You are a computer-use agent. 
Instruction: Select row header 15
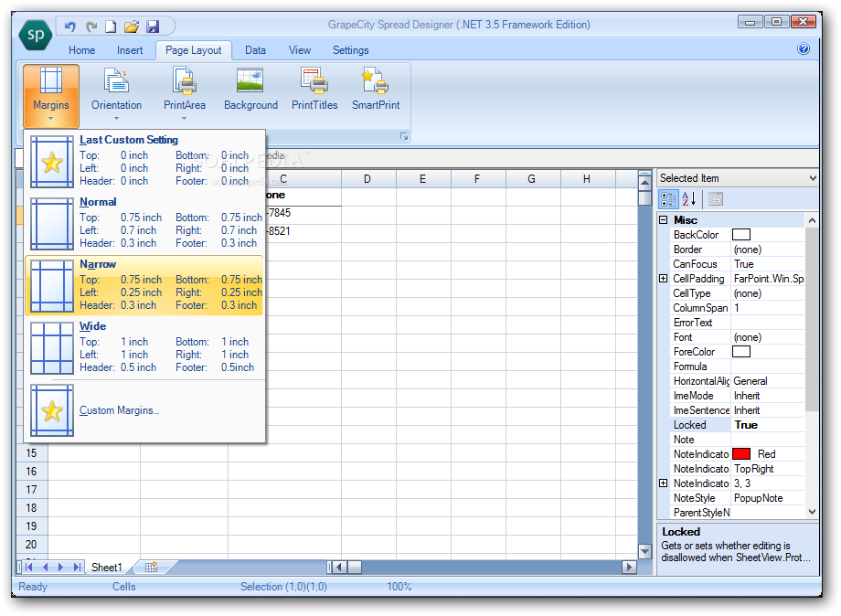click(32, 453)
